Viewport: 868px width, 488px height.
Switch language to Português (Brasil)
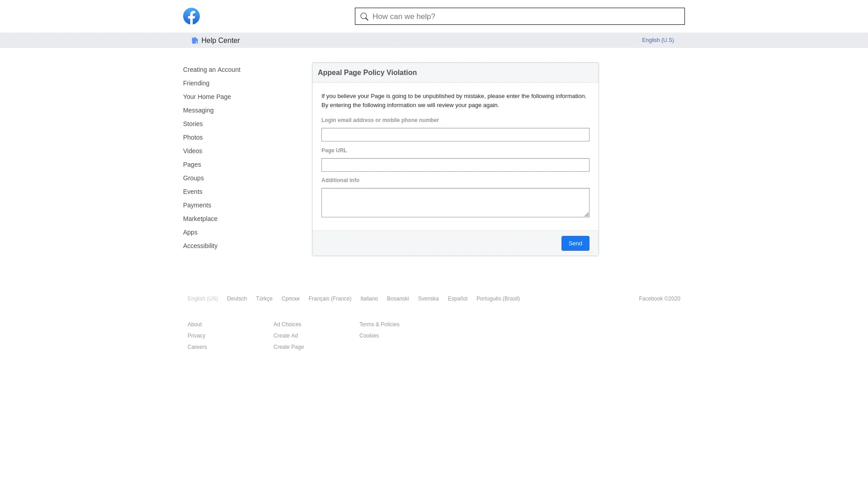click(x=498, y=299)
